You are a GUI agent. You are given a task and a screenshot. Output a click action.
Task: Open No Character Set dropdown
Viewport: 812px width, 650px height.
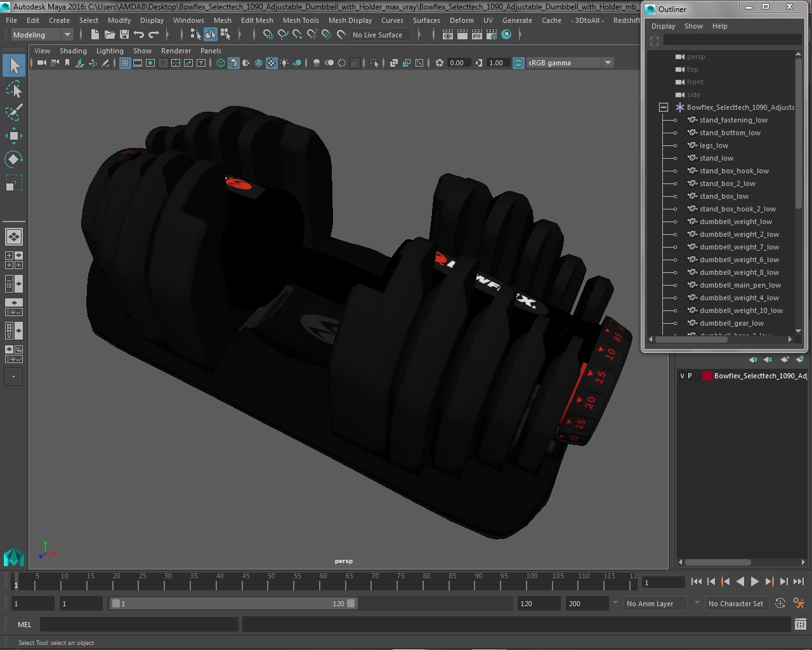pos(736,604)
